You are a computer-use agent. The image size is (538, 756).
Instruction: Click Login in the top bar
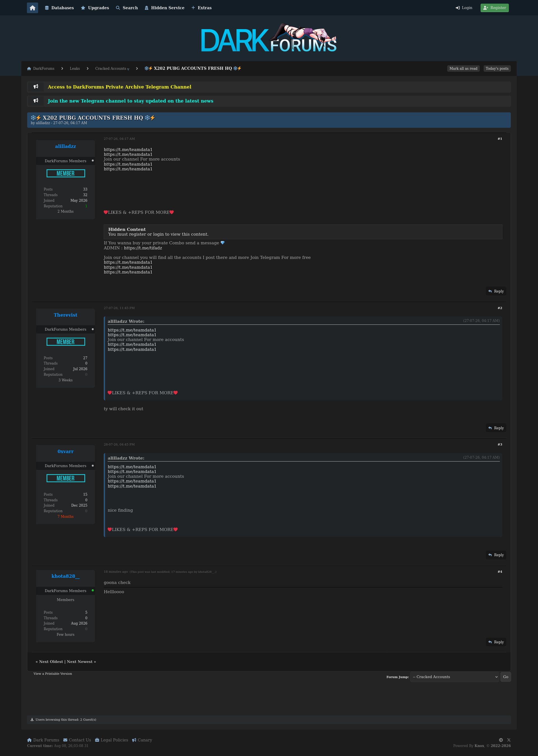[464, 8]
